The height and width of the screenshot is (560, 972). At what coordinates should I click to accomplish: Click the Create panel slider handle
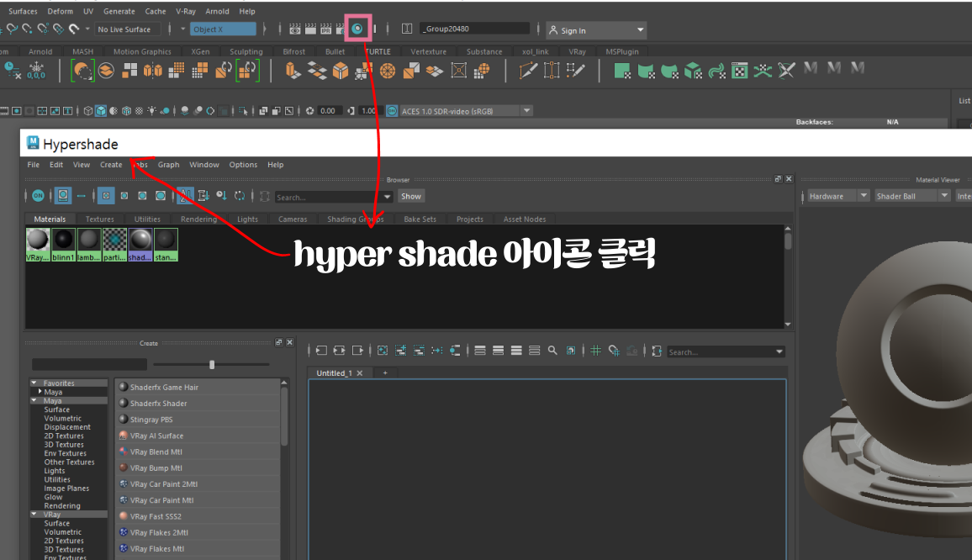tap(212, 365)
